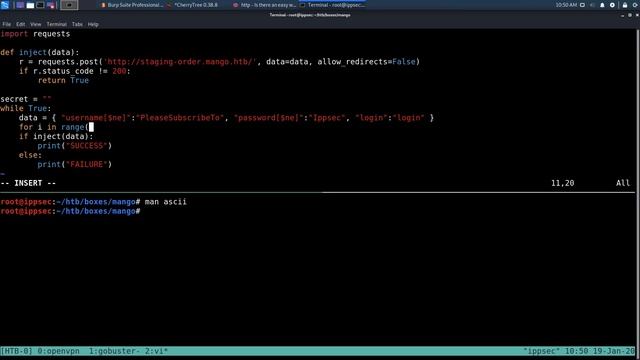Click the round tray icon beside bell
This screenshot has width=640, height=360.
(612, 5)
